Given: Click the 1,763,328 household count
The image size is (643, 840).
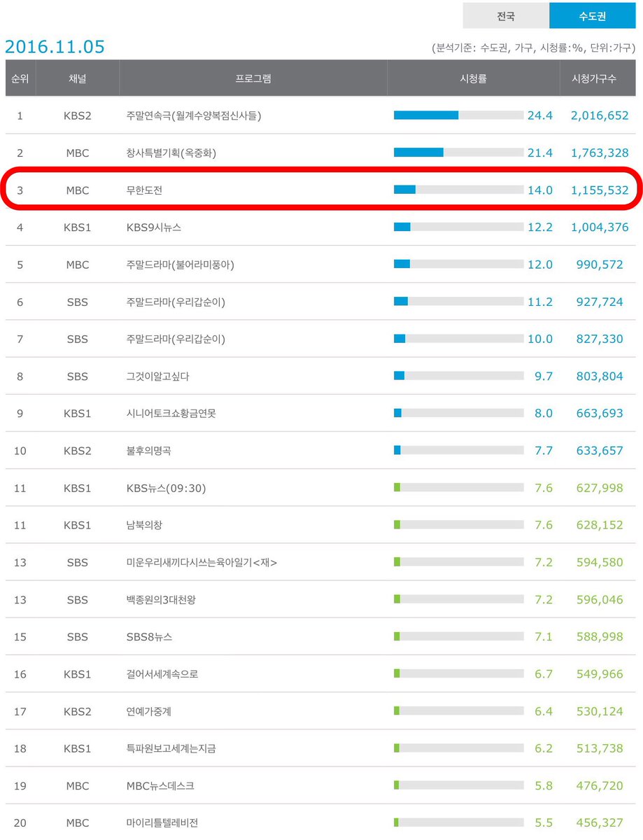Looking at the screenshot, I should click(600, 153).
